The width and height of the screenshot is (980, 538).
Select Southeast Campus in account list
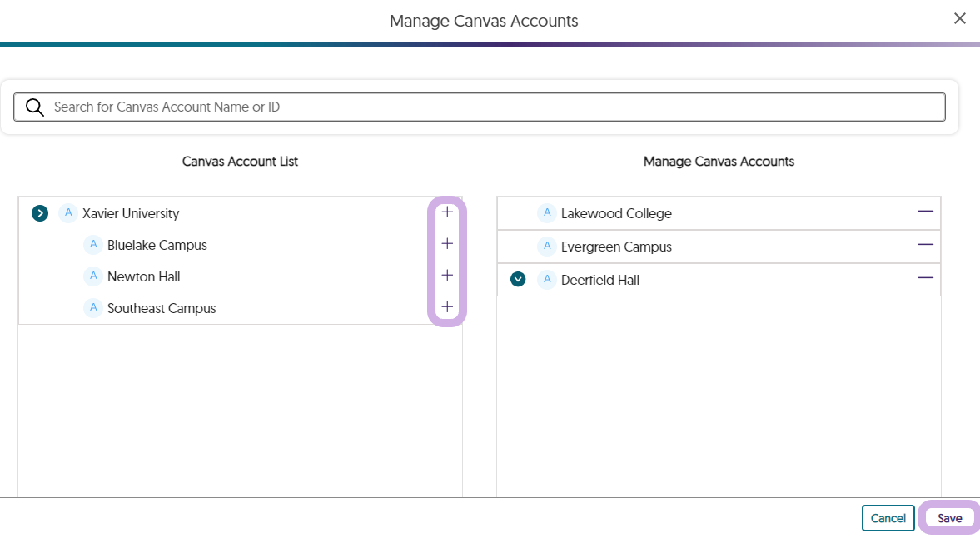click(x=161, y=308)
